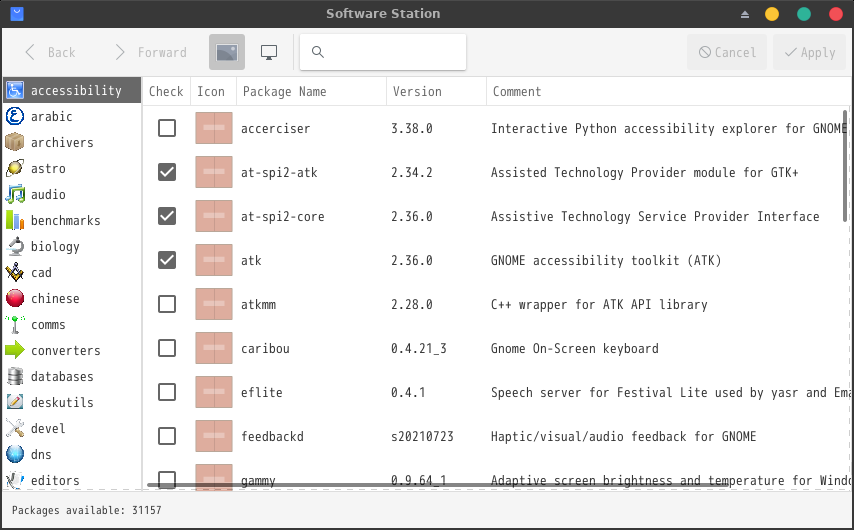
Task: Open the converters green arrow icon
Action: pyautogui.click(x=15, y=350)
